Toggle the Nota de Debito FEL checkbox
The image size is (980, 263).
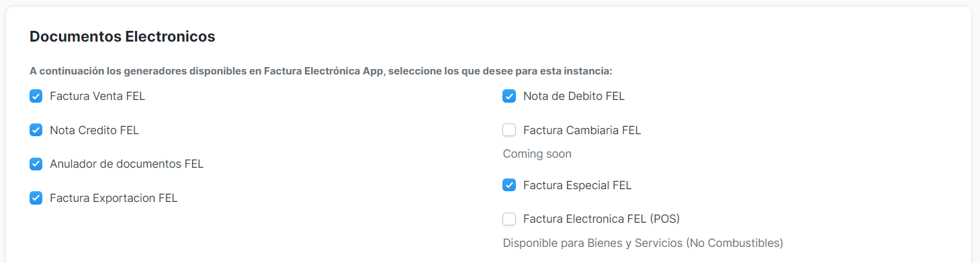509,96
